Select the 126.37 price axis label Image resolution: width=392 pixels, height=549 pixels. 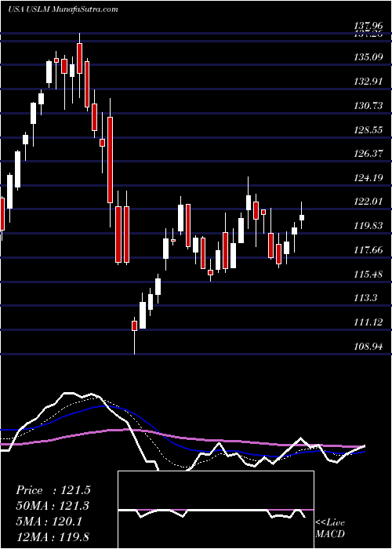[369, 154]
